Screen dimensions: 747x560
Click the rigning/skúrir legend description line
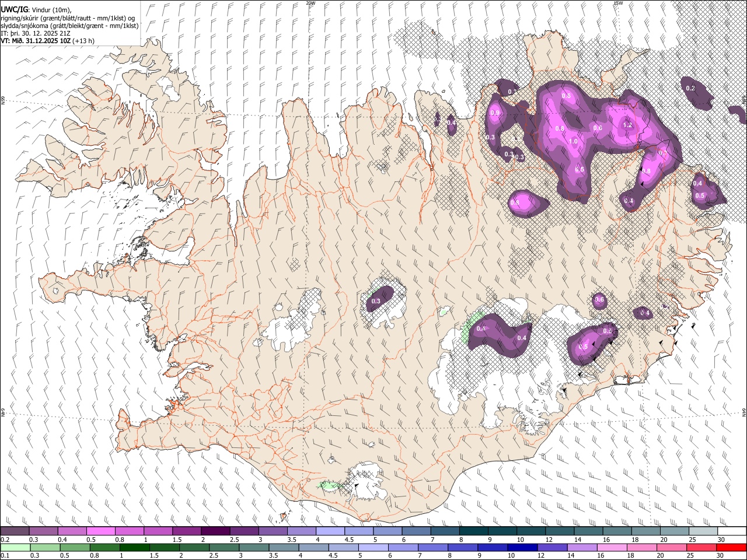pyautogui.click(x=68, y=18)
